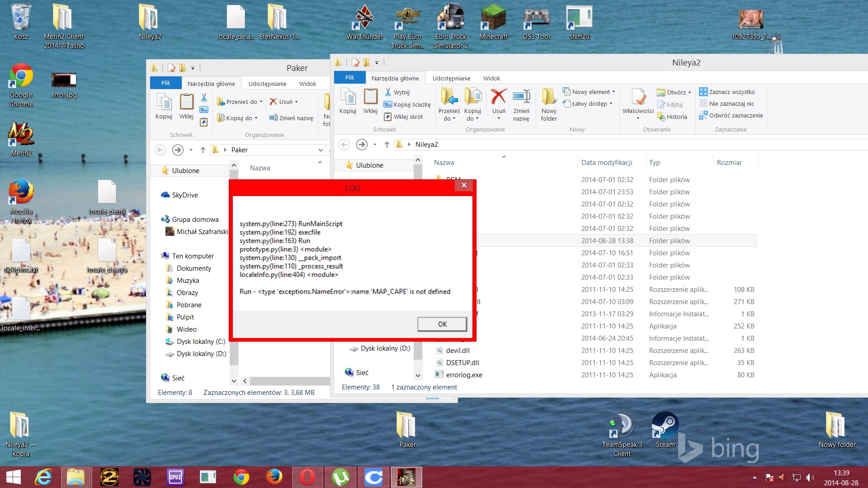Open Usuń dropdown in Paker ribbon
The height and width of the screenshot is (488, 868).
(283, 102)
